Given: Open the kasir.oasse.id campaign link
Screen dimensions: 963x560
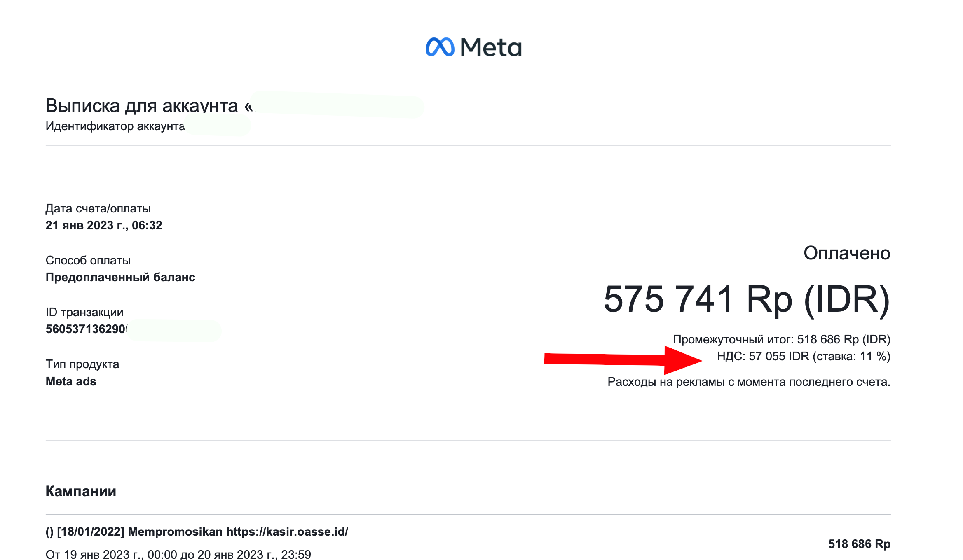Looking at the screenshot, I should 287,532.
